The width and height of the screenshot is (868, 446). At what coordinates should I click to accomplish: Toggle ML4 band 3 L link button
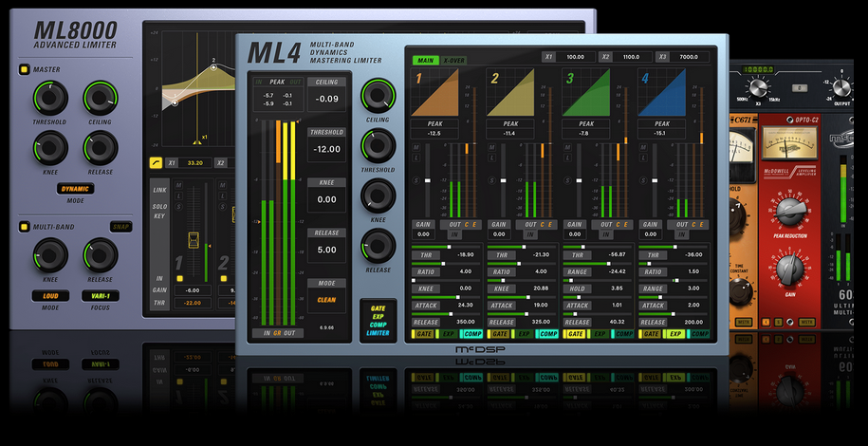(x=565, y=158)
